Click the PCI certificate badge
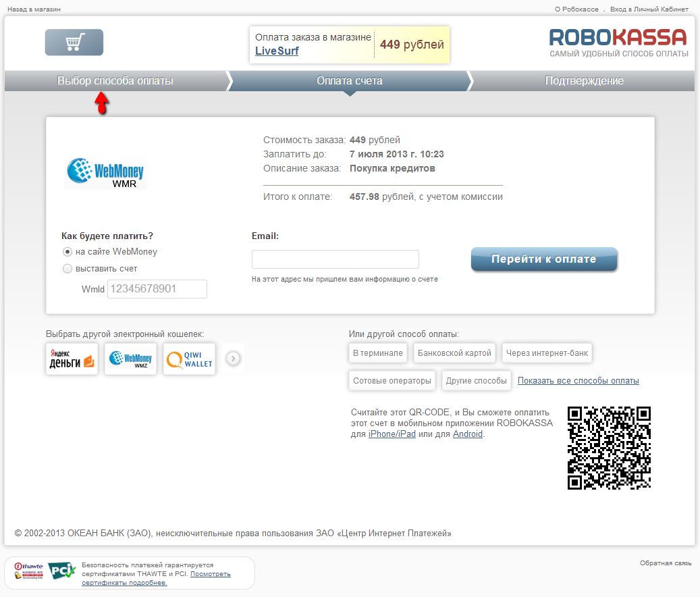Screen dimensions: 700x597 click(x=62, y=571)
